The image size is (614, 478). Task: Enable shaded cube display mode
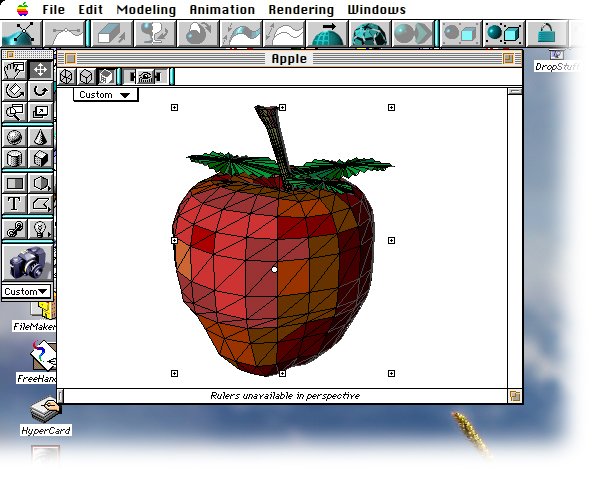pyautogui.click(x=105, y=76)
